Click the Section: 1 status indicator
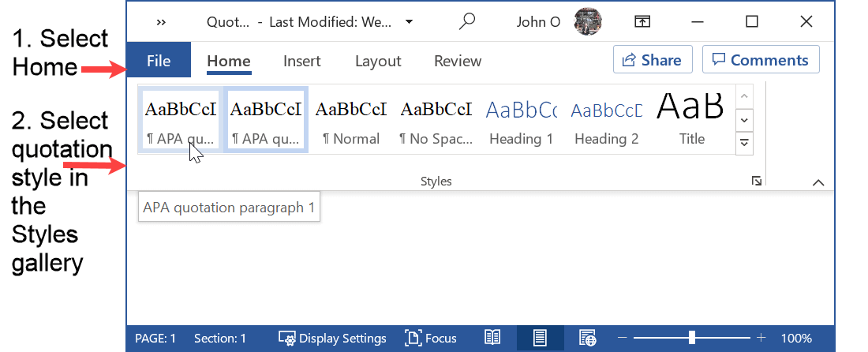Image resolution: width=868 pixels, height=352 pixels. [x=220, y=338]
